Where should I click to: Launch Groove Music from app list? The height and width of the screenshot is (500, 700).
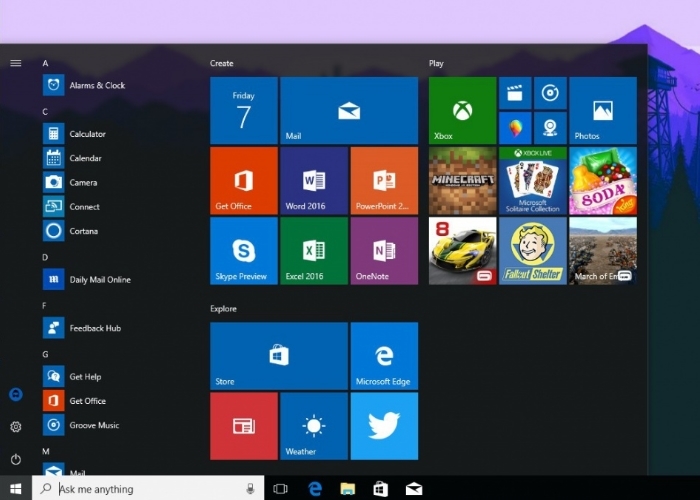point(81,425)
